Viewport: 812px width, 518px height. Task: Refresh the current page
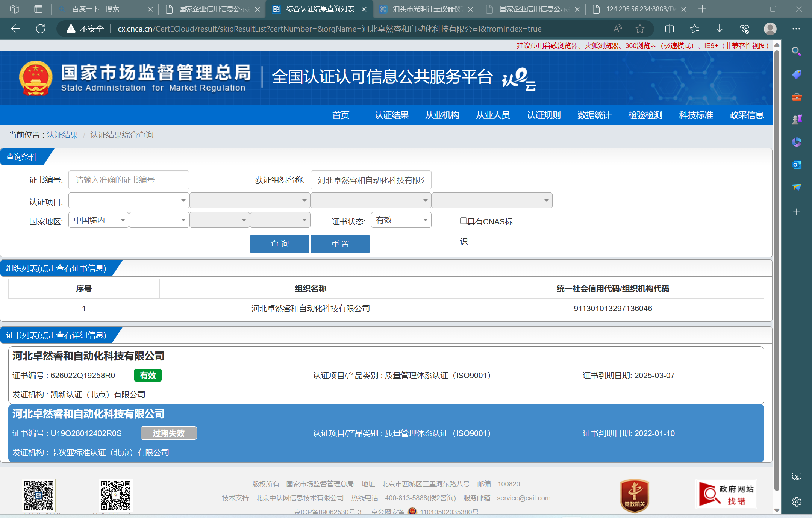tap(41, 29)
